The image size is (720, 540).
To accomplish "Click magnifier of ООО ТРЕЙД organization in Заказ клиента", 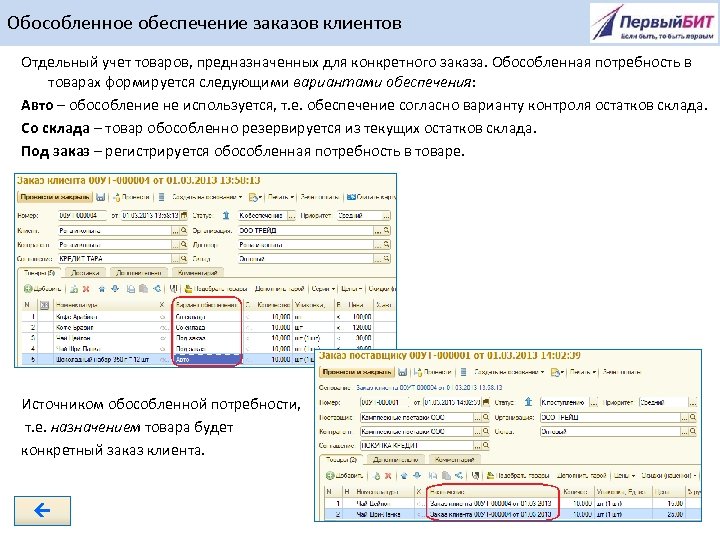I will point(387,231).
